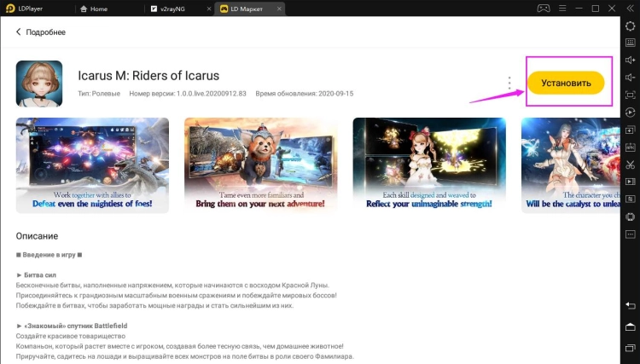
Task: Open the recent apps icon in sidebar
Action: (631, 348)
